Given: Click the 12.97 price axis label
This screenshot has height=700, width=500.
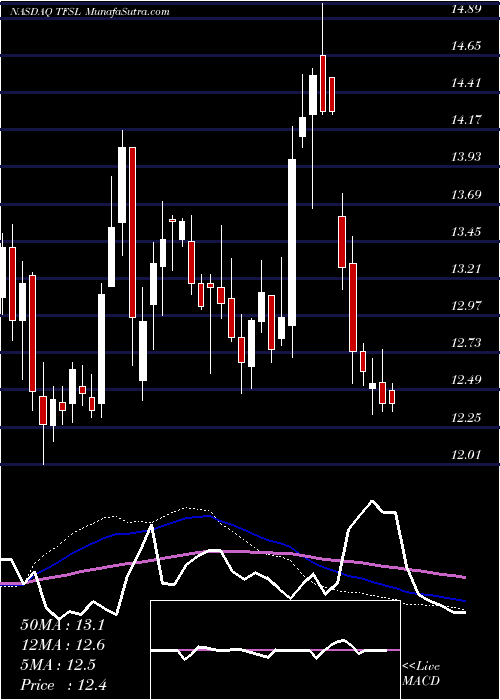Looking at the screenshot, I should [465, 305].
